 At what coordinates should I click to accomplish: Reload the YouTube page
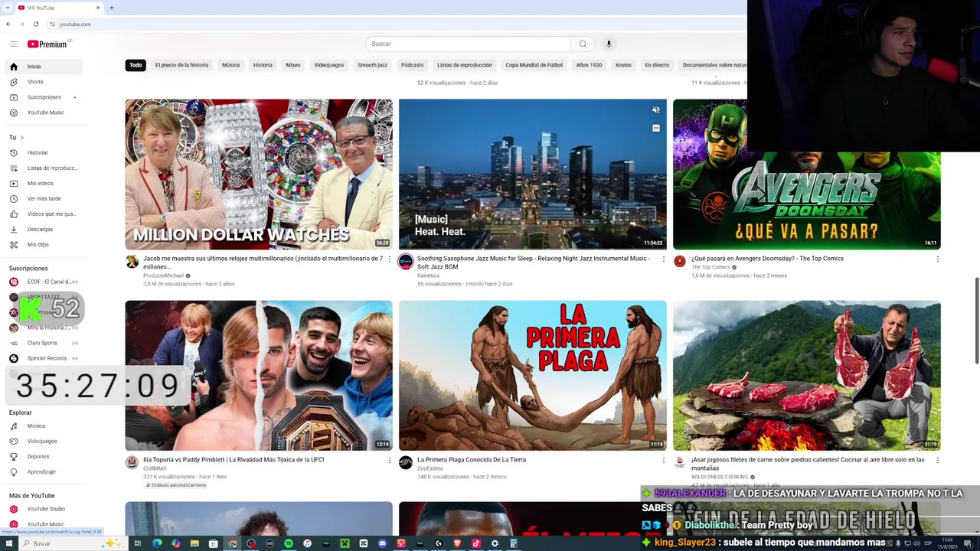click(x=36, y=24)
